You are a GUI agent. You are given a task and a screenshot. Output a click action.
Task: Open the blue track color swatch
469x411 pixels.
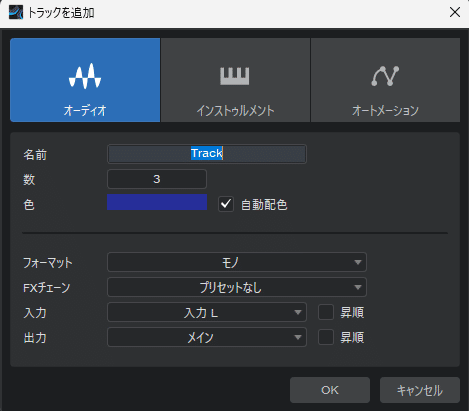[x=157, y=202]
